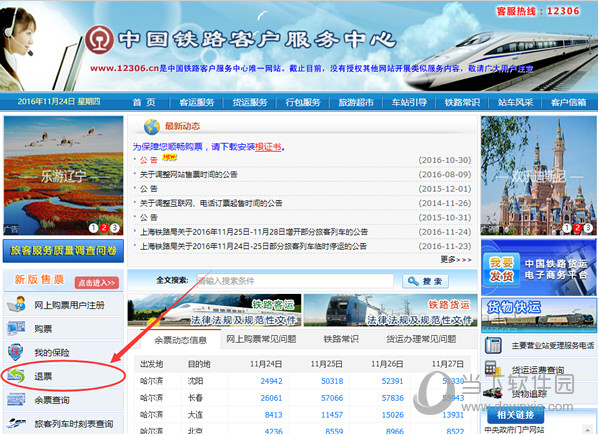Open the user registration computer icon
Screen dimensions: 598x436
tap(16, 304)
